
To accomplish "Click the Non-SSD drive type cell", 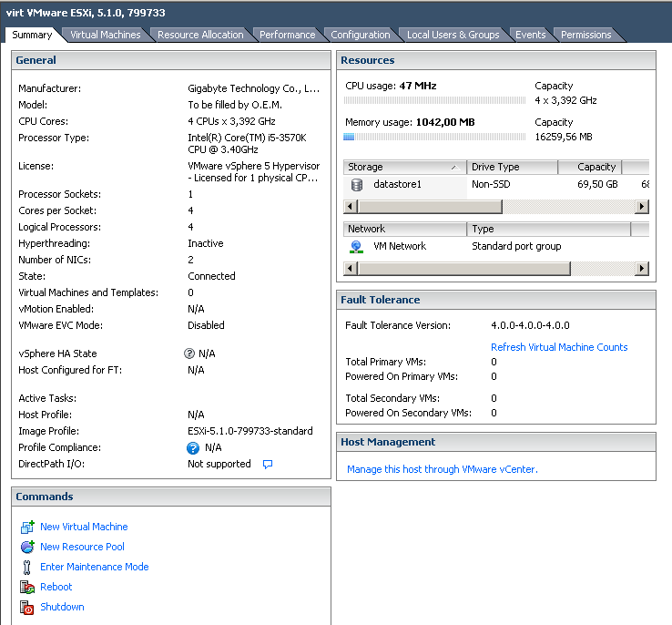I will 491,184.
